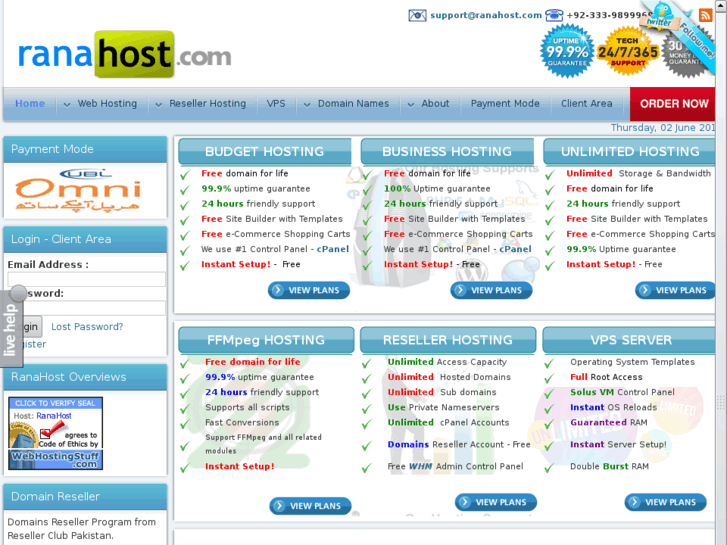Image resolution: width=727 pixels, height=545 pixels.
Task: Expand the Domain Names menu arrow
Action: 307,104
